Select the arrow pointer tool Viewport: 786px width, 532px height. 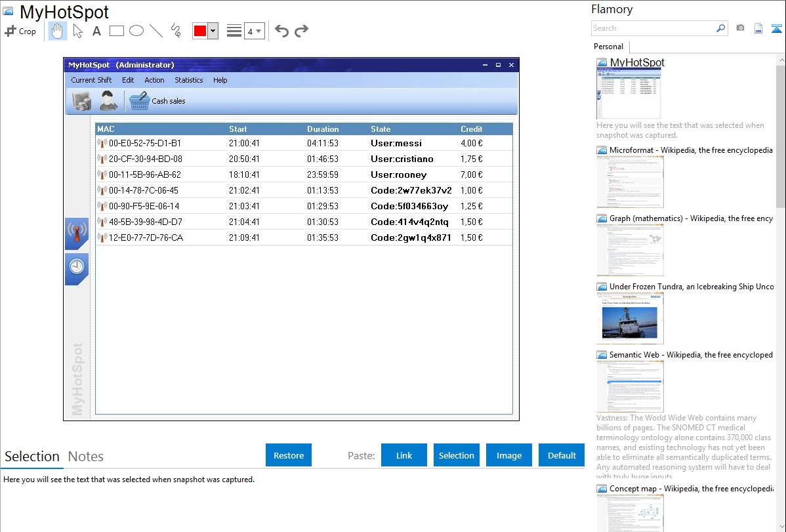click(78, 31)
